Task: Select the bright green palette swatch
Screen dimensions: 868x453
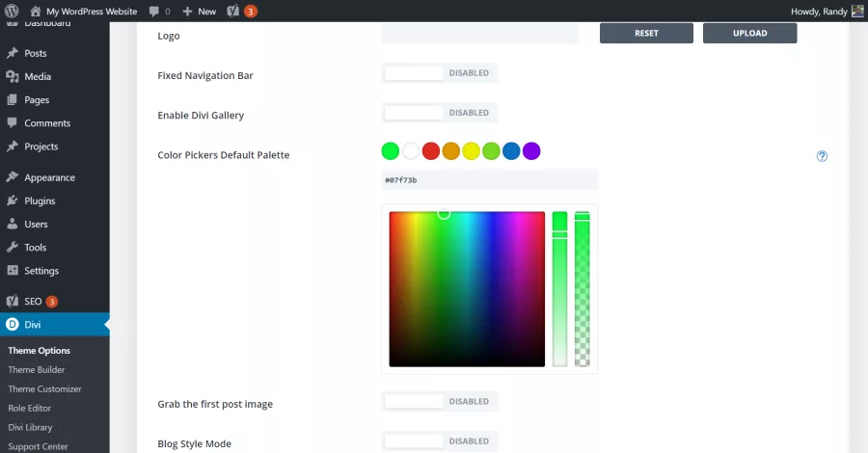Action: coord(391,151)
